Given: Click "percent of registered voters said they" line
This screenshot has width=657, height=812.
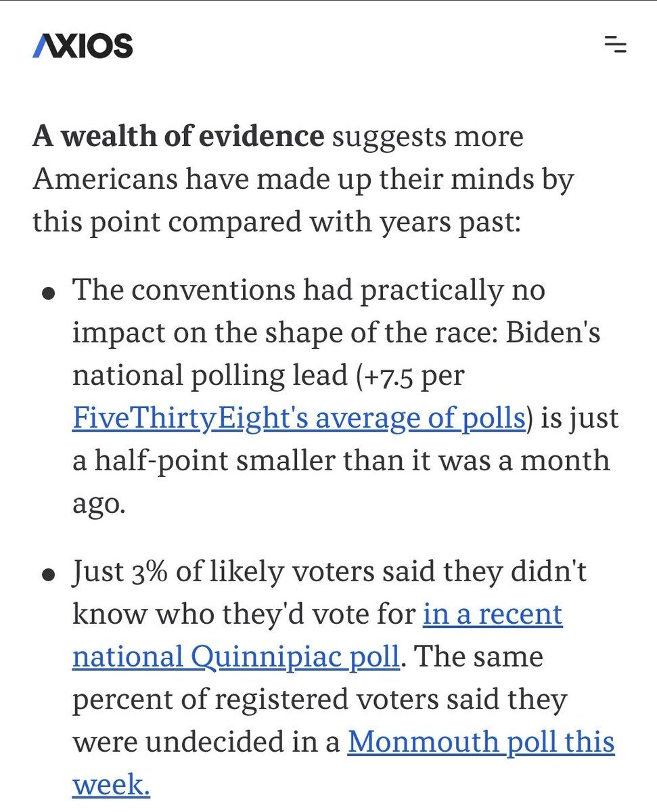Looking at the screenshot, I should coord(319,699).
